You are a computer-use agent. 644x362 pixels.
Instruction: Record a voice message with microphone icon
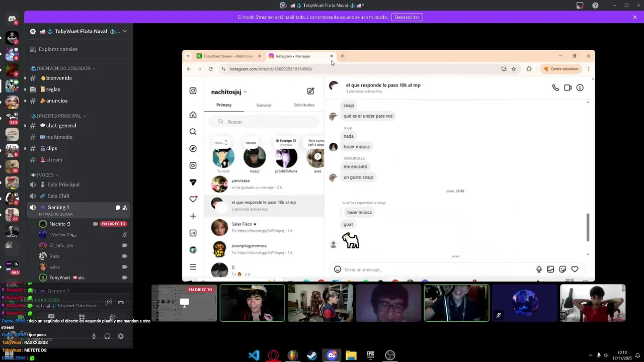click(539, 269)
